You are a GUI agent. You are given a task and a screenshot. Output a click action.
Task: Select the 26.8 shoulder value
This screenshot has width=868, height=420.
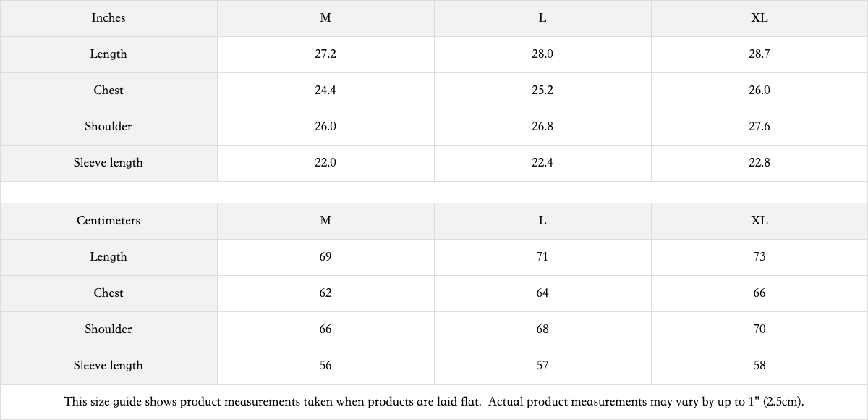542,127
